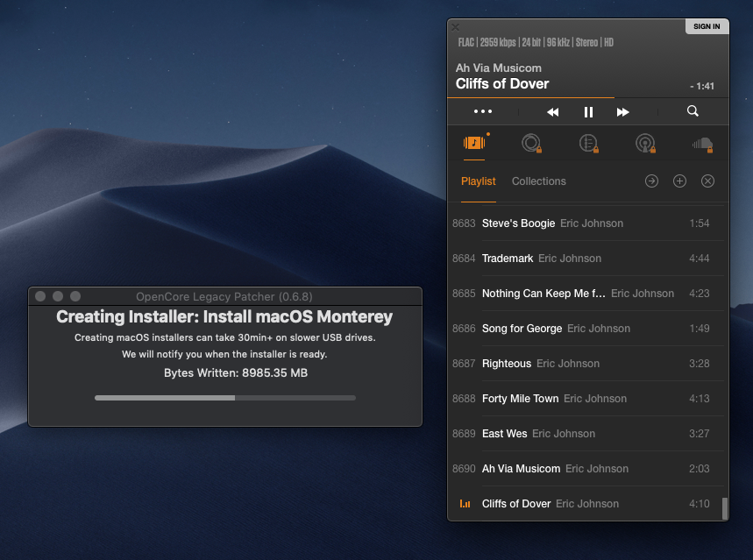Pause the playing song
The height and width of the screenshot is (560, 753).
(588, 112)
